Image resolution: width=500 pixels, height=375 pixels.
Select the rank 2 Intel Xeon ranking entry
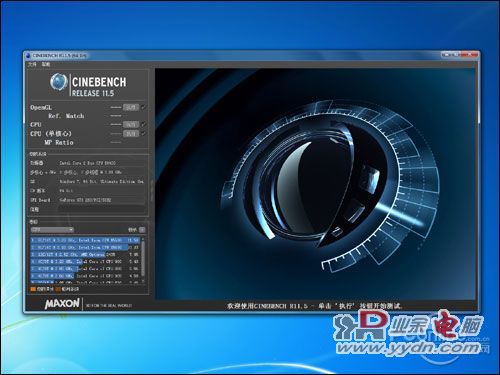[85, 247]
